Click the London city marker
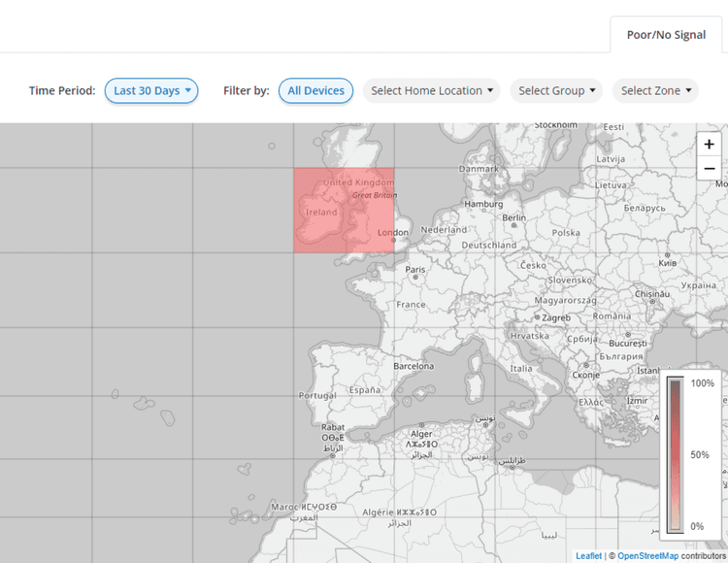728x563 pixels. [392, 241]
